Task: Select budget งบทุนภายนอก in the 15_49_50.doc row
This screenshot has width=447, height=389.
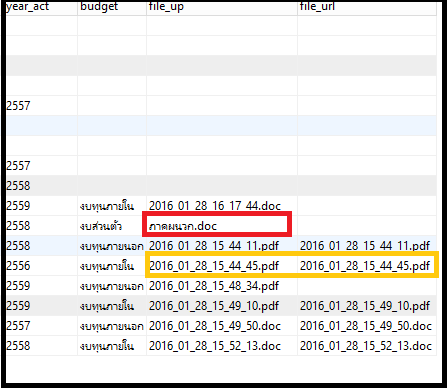Action: click(x=111, y=326)
